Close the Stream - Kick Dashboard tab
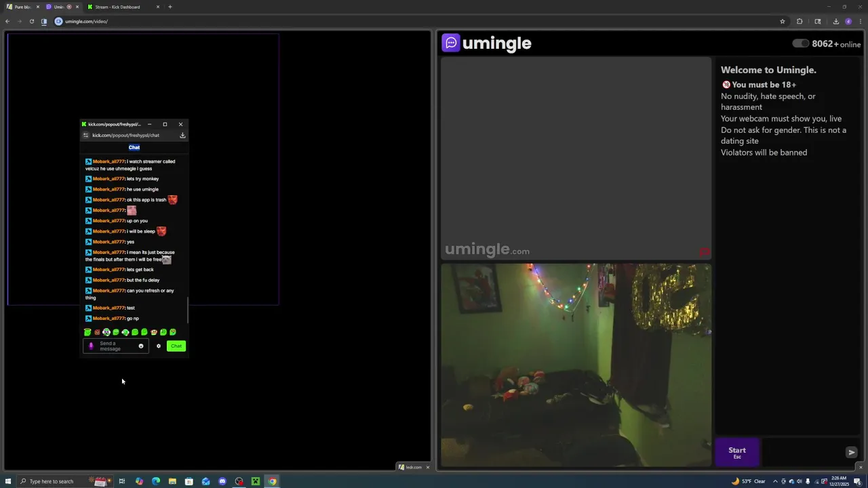Viewport: 868px width, 488px height. point(158,7)
